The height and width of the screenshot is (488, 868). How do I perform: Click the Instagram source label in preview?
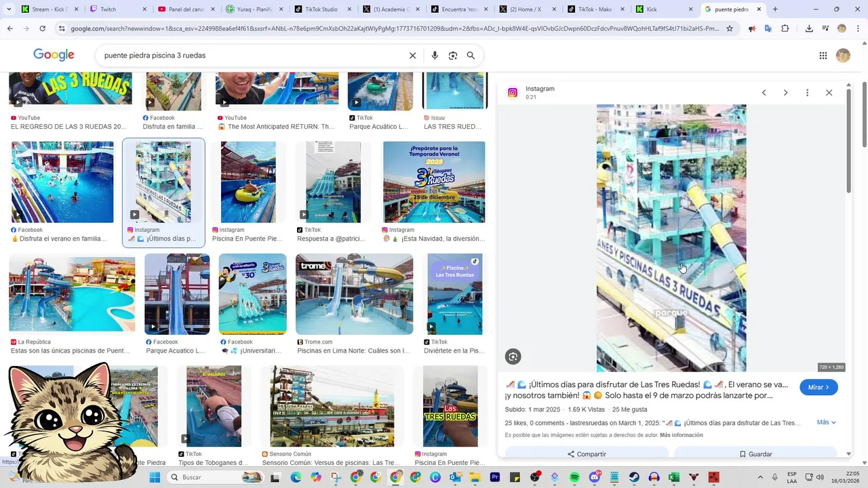(540, 89)
